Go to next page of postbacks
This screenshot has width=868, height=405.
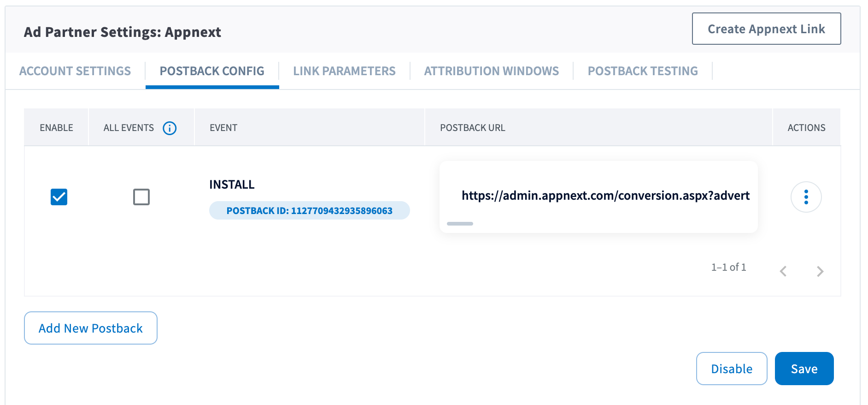[x=820, y=271]
